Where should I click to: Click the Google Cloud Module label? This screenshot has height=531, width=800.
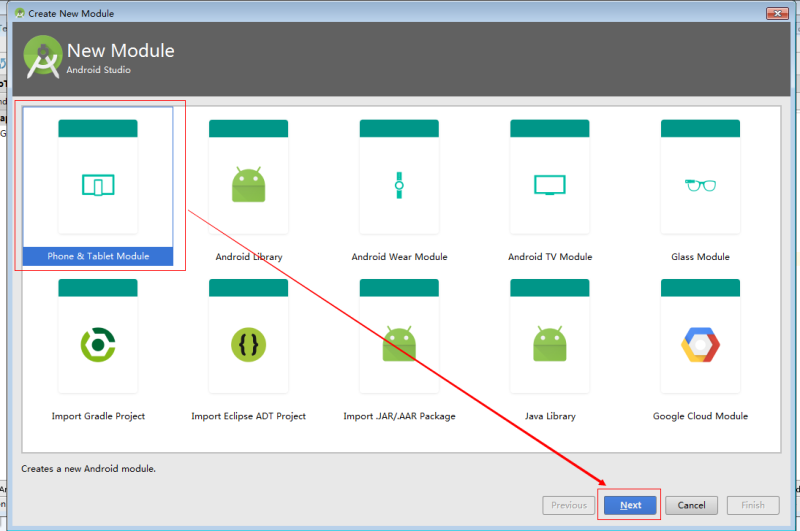point(700,416)
